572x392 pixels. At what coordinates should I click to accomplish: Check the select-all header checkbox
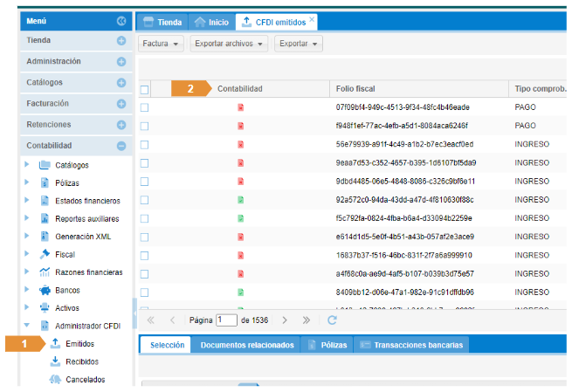click(145, 89)
